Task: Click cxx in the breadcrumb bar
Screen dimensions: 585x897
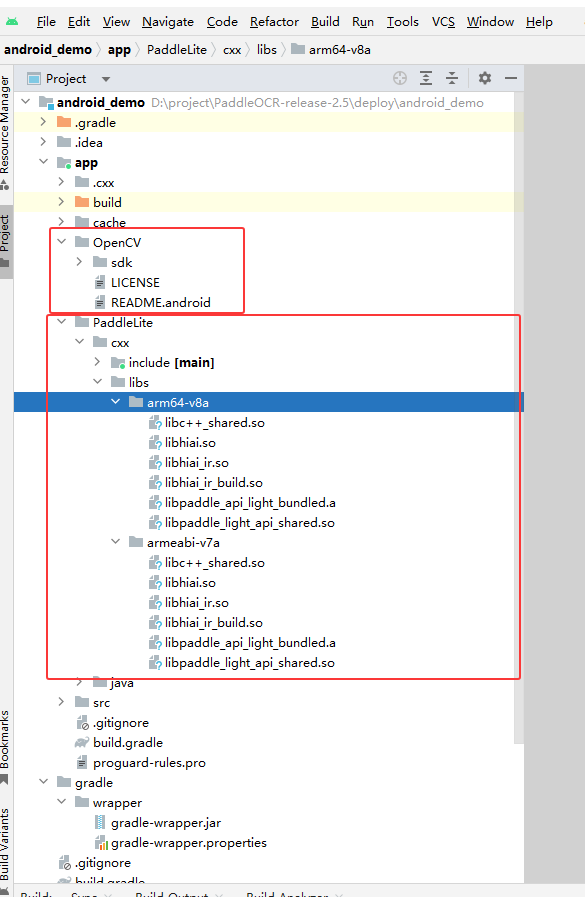Action: pos(232,50)
